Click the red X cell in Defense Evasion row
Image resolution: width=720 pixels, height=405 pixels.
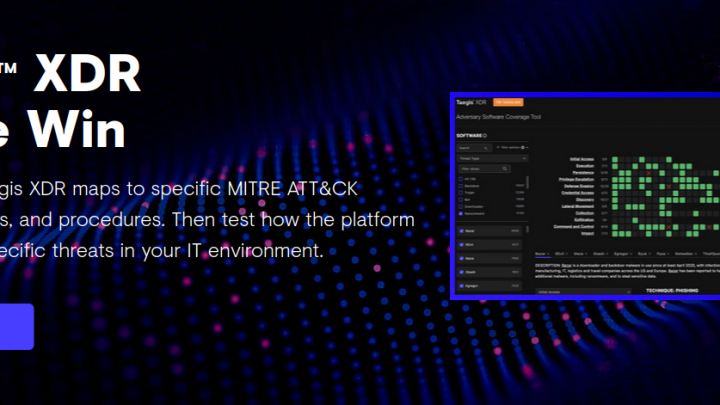pos(669,186)
